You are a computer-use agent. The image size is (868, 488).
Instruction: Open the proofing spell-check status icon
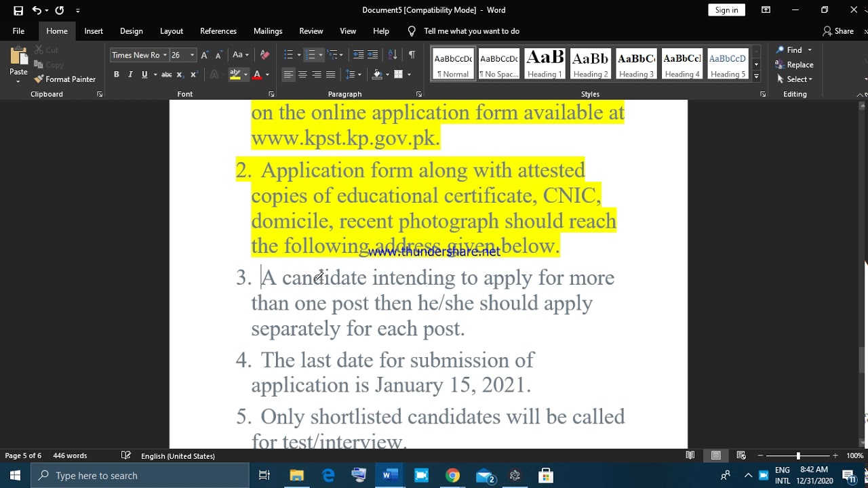125,455
